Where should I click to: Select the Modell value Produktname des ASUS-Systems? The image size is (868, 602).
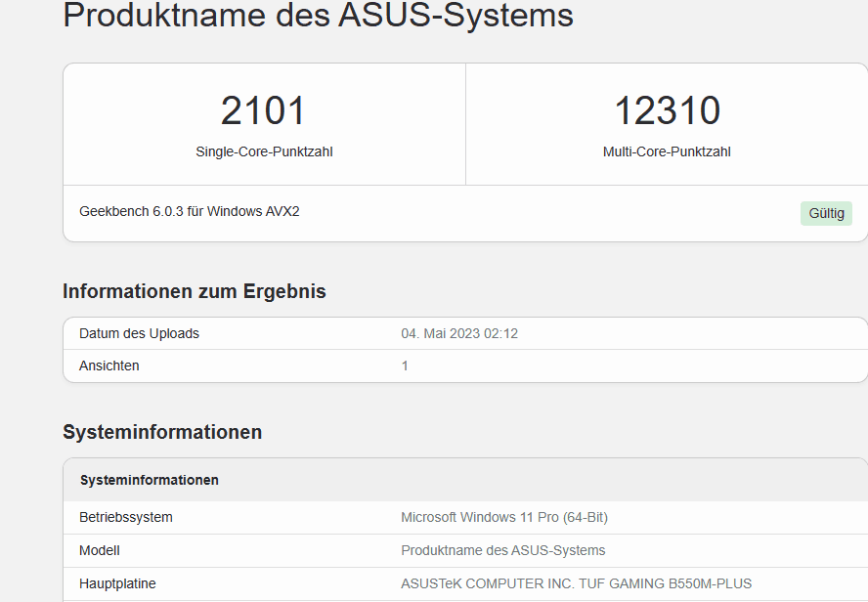click(503, 550)
